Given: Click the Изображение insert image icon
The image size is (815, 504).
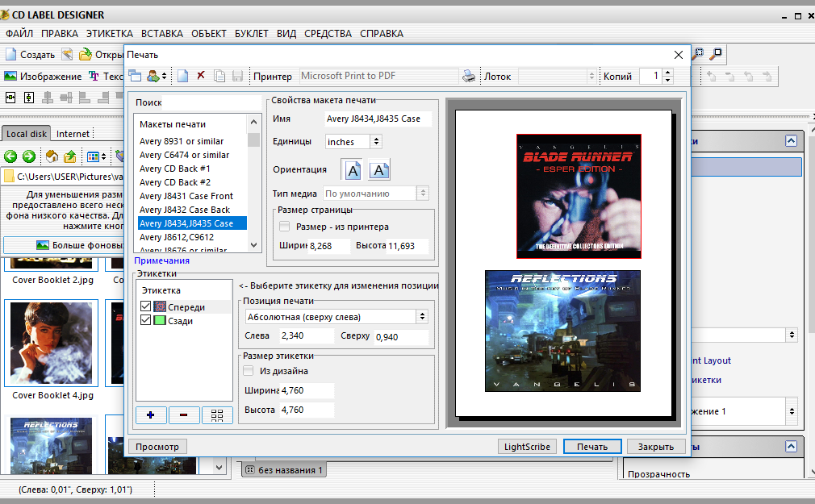Looking at the screenshot, I should point(10,76).
